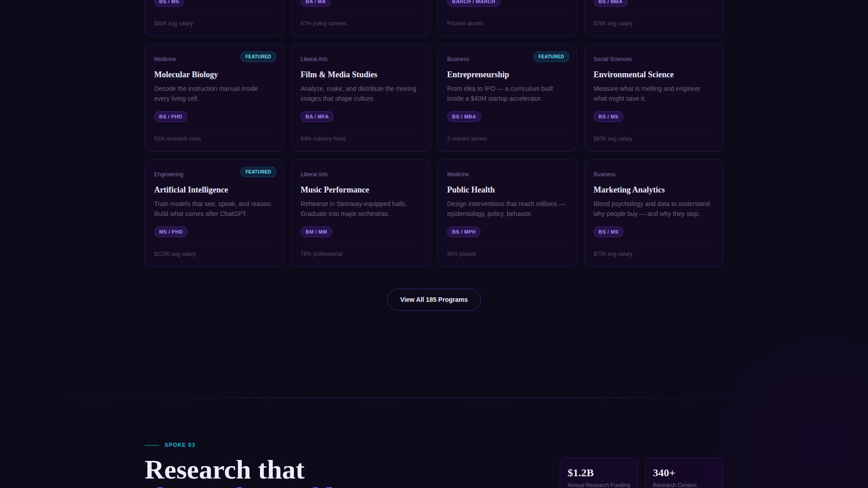Click the Liberal Arts label above Film & Media Studies
Image resolution: width=868 pixels, height=488 pixels.
coord(314,59)
